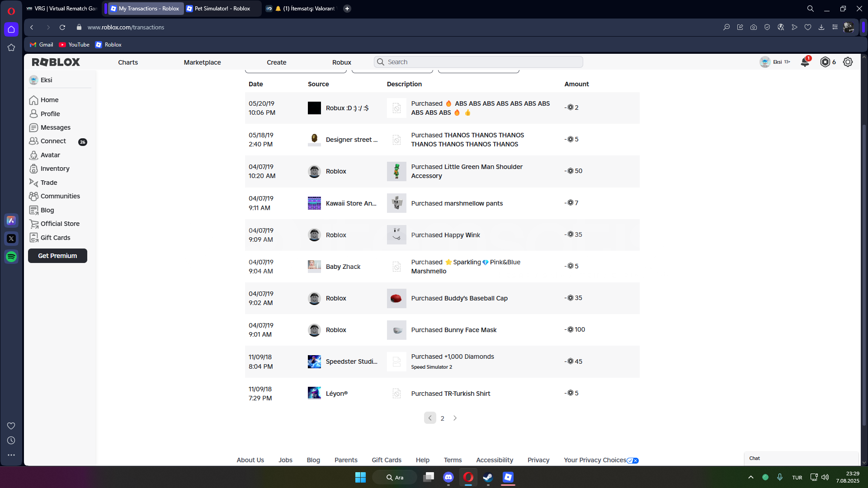This screenshot has width=868, height=488.
Task: Show hidden system tray icons
Action: [751, 477]
